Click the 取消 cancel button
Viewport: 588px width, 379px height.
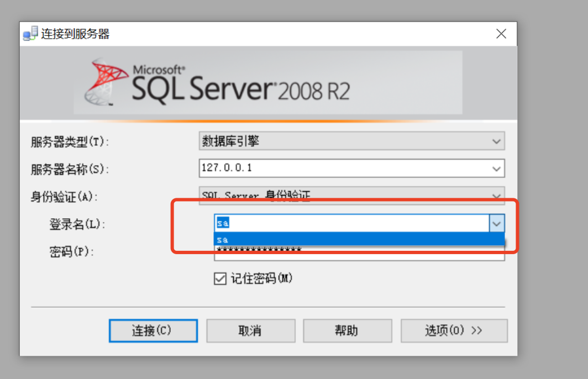(250, 330)
